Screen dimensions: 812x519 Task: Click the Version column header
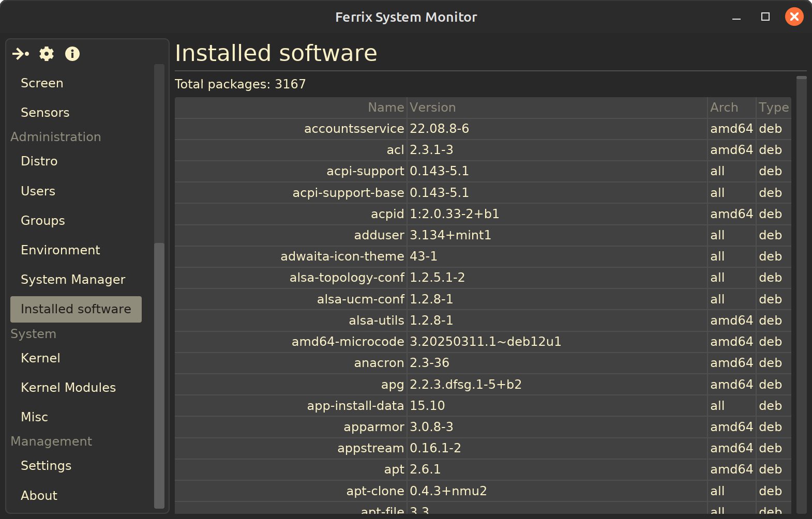tap(433, 108)
